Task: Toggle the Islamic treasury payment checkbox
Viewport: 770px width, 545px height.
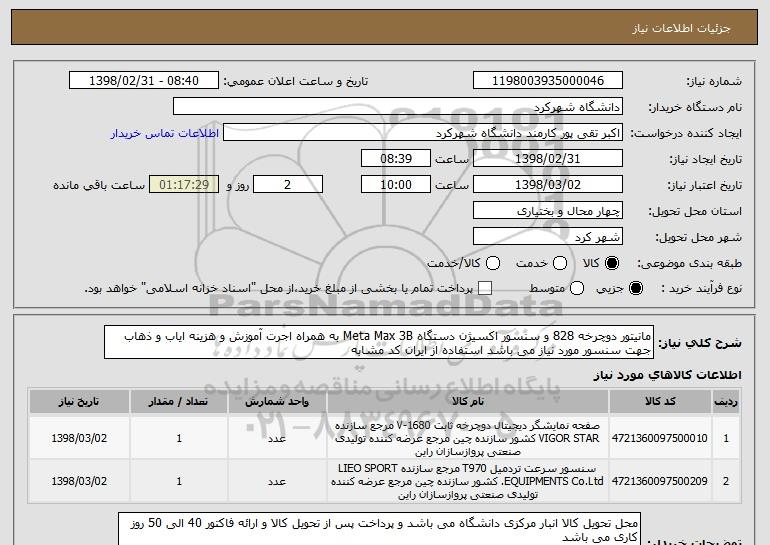Action: [485, 288]
